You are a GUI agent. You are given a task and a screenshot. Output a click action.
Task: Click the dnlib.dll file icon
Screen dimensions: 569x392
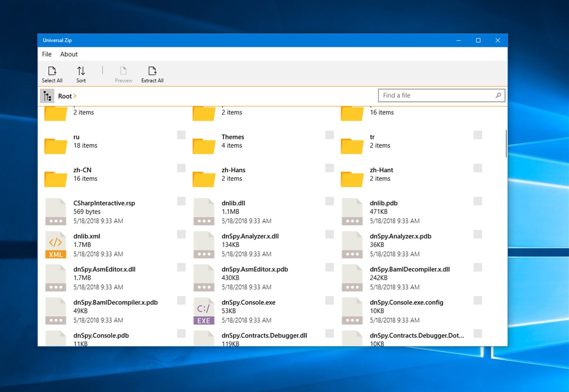click(203, 211)
